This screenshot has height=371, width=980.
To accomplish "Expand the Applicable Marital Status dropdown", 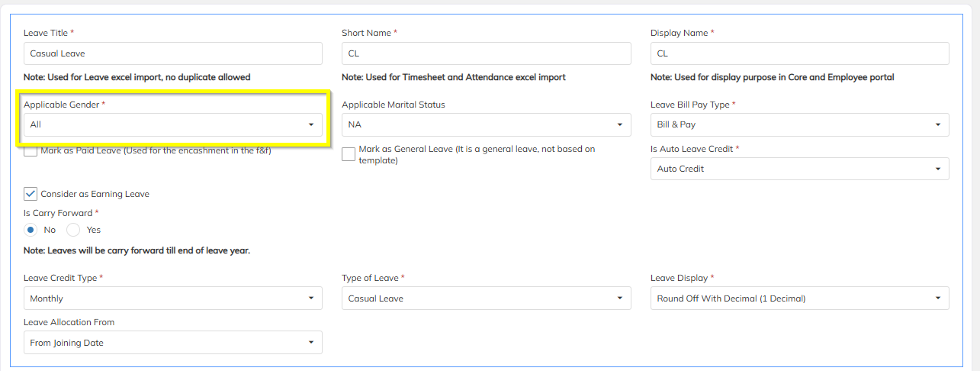I will click(486, 124).
